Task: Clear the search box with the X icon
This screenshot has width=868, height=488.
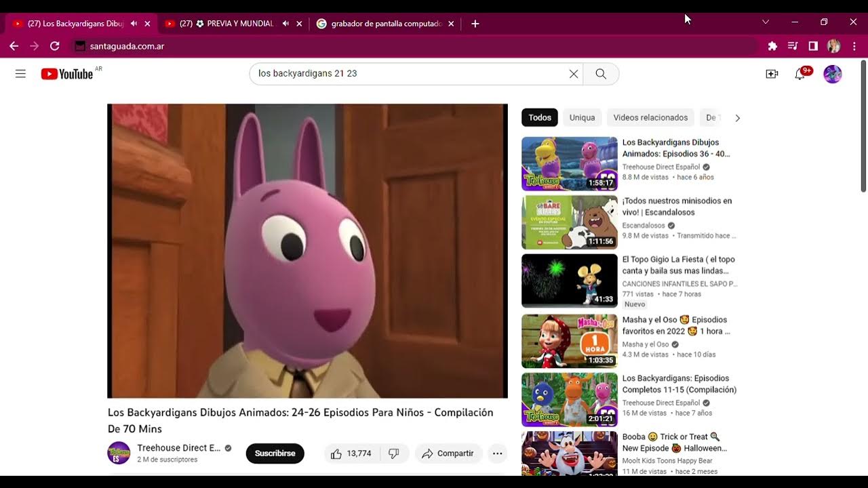Action: 574,74
